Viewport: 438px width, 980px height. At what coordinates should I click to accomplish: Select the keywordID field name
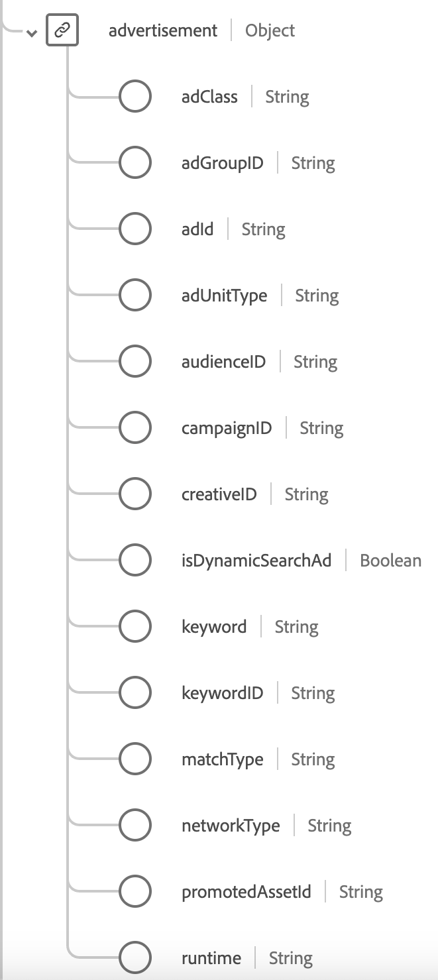tap(222, 693)
